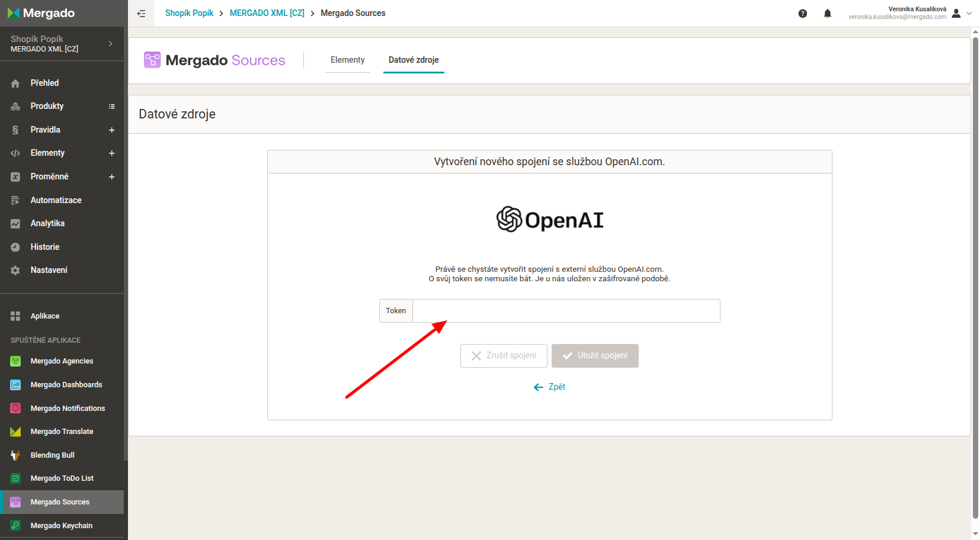Viewport: 980px width, 540px height.
Task: Switch to the Elementy tab
Action: [x=348, y=60]
